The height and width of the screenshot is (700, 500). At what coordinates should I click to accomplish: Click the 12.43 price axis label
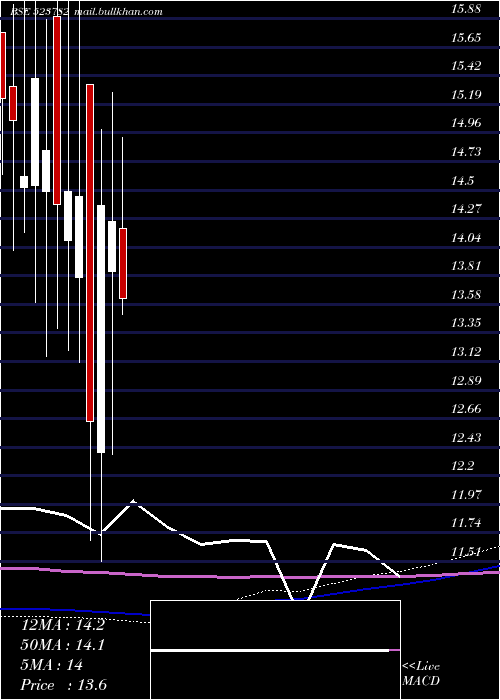click(x=466, y=437)
